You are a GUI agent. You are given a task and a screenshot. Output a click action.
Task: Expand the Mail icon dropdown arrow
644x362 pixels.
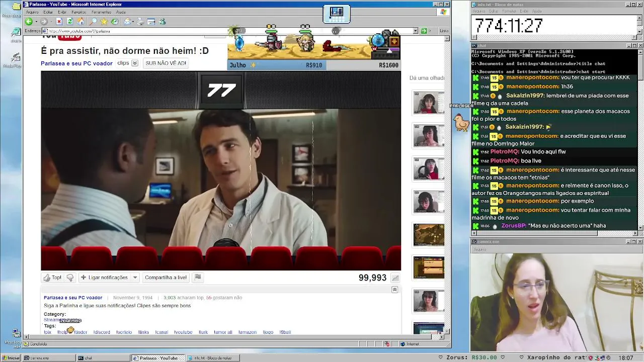[133, 22]
